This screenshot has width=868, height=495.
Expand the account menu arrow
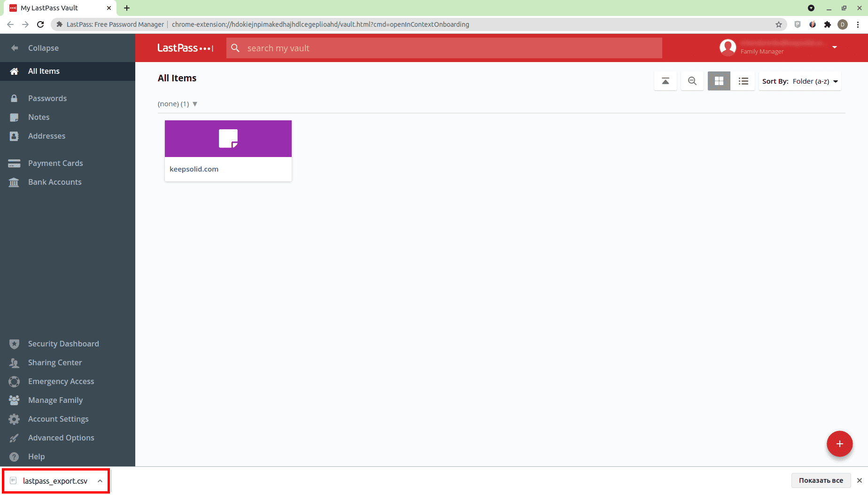click(835, 47)
